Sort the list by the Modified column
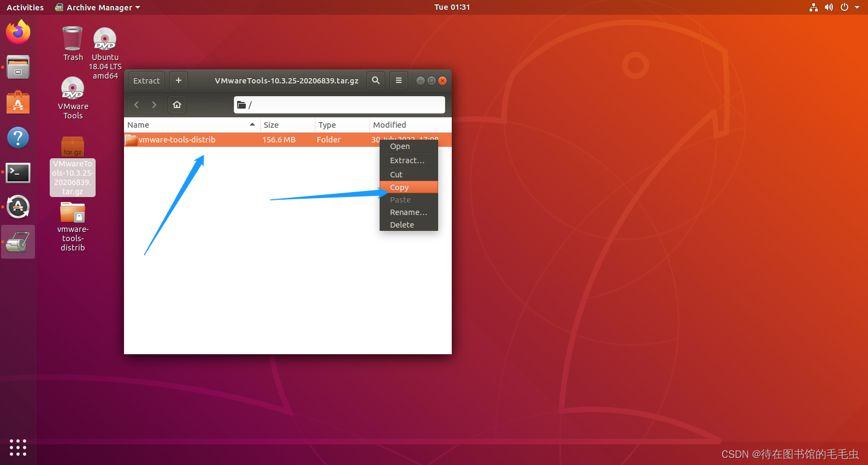This screenshot has width=868, height=465. tap(410, 125)
